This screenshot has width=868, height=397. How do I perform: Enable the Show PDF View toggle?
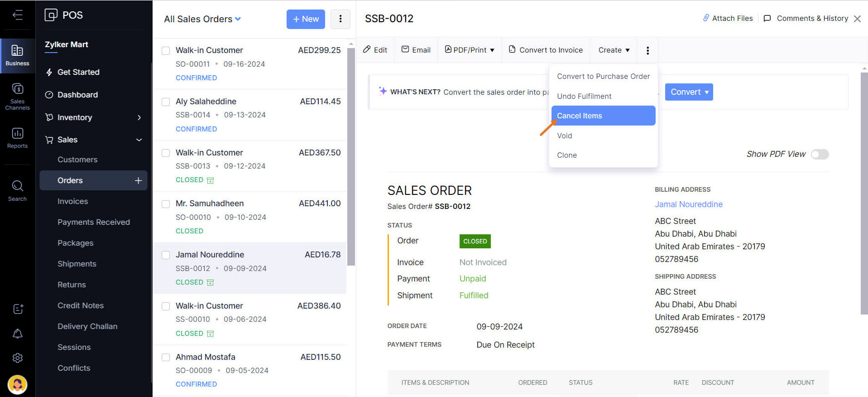820,154
